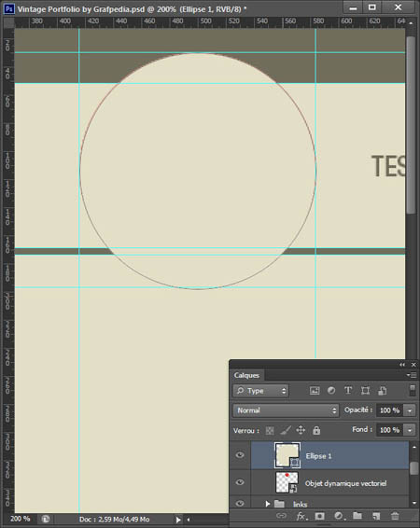Select the Calques tab
Screen dimensions: 420x528
[246, 375]
